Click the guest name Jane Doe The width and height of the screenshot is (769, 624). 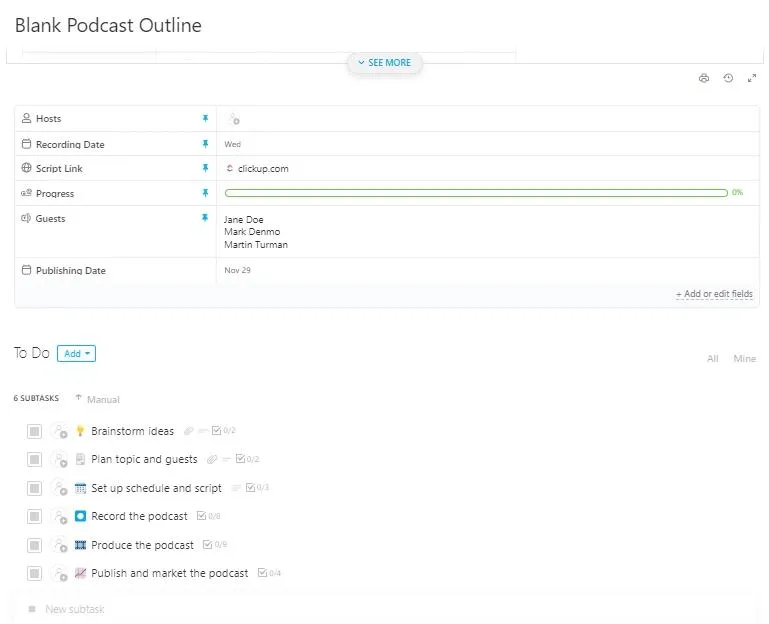244,219
